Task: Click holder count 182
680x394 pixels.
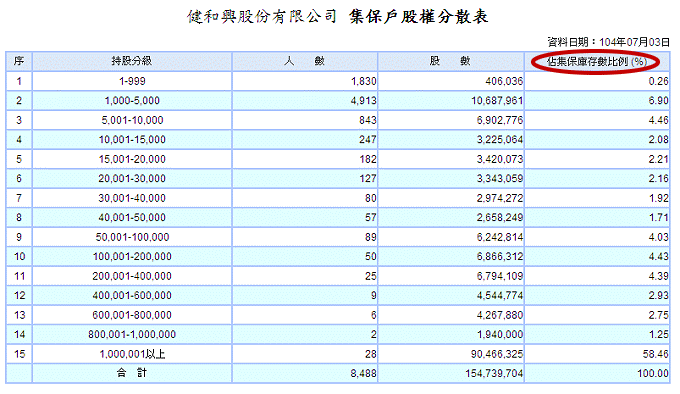Action: pyautogui.click(x=368, y=159)
